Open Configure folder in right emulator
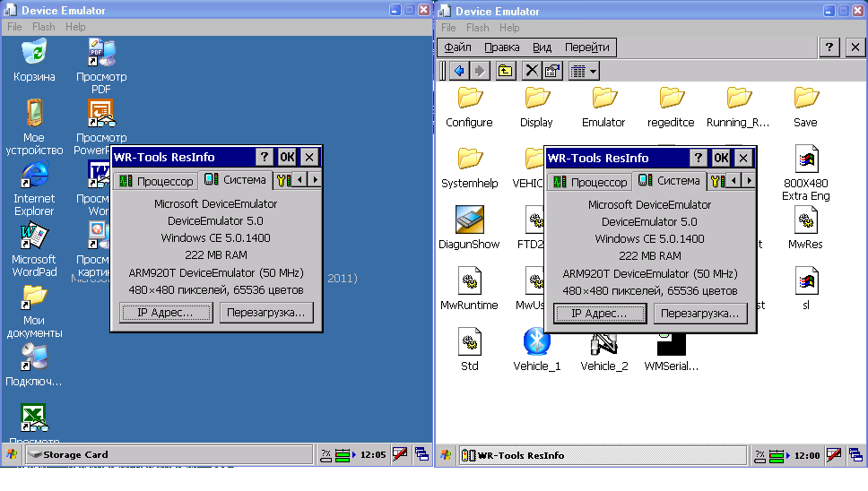Image resolution: width=868 pixels, height=491 pixels. pos(470,108)
